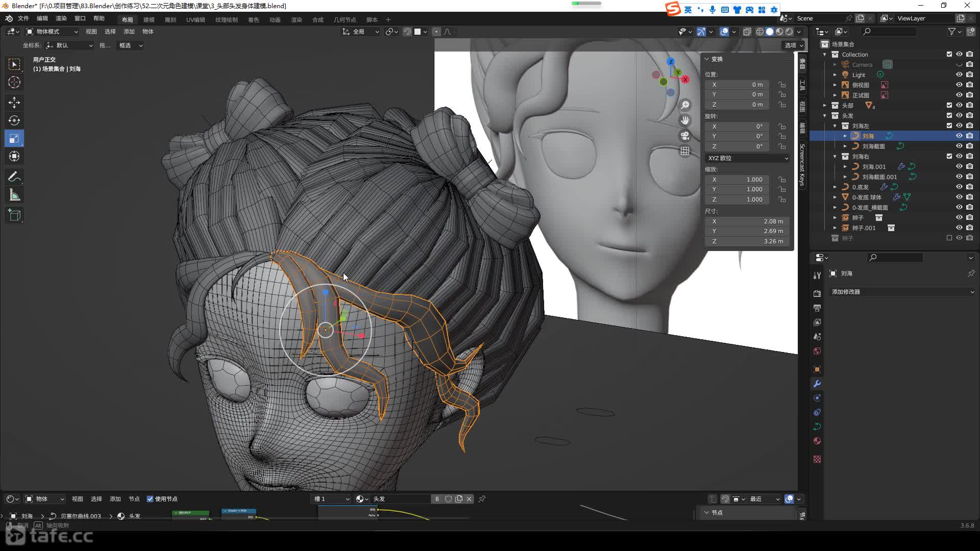Image resolution: width=980 pixels, height=551 pixels.
Task: Click the new collection icon in outliner
Action: tap(970, 32)
